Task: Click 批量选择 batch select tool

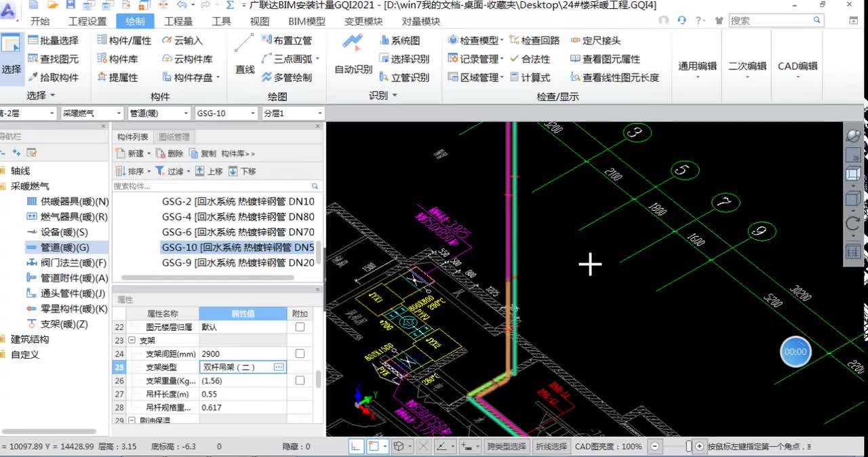Action: click(x=53, y=41)
